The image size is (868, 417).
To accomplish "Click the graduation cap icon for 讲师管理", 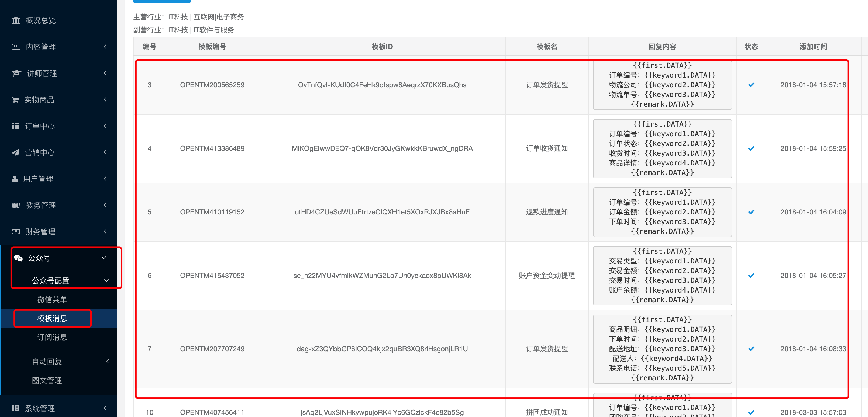I will (x=16, y=73).
